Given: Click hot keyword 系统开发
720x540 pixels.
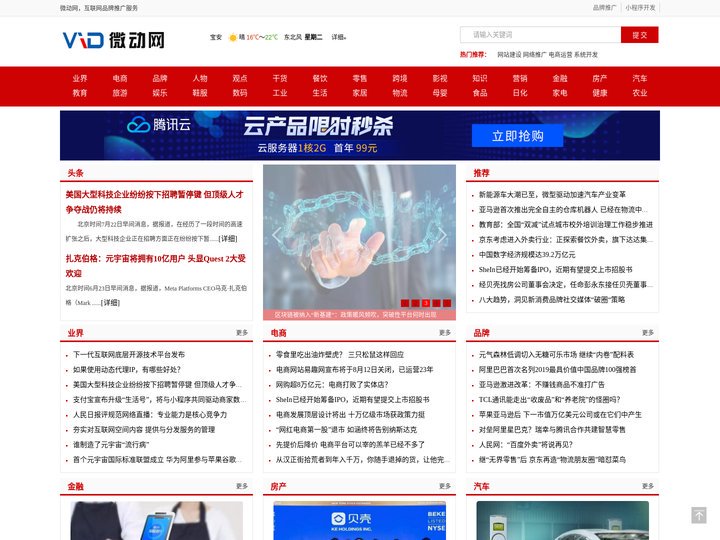Looking at the screenshot, I should [x=586, y=55].
